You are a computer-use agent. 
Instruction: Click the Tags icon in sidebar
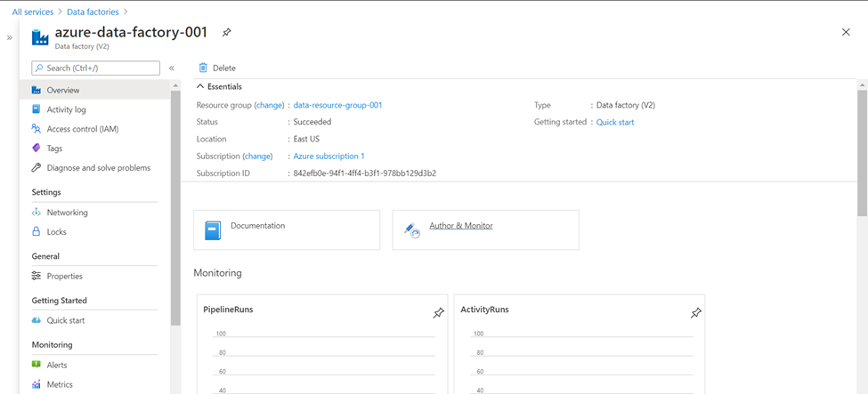pos(37,149)
